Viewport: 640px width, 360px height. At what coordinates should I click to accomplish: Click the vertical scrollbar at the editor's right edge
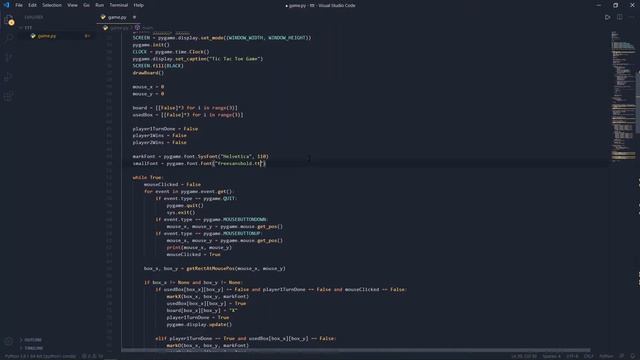[x=638, y=102]
